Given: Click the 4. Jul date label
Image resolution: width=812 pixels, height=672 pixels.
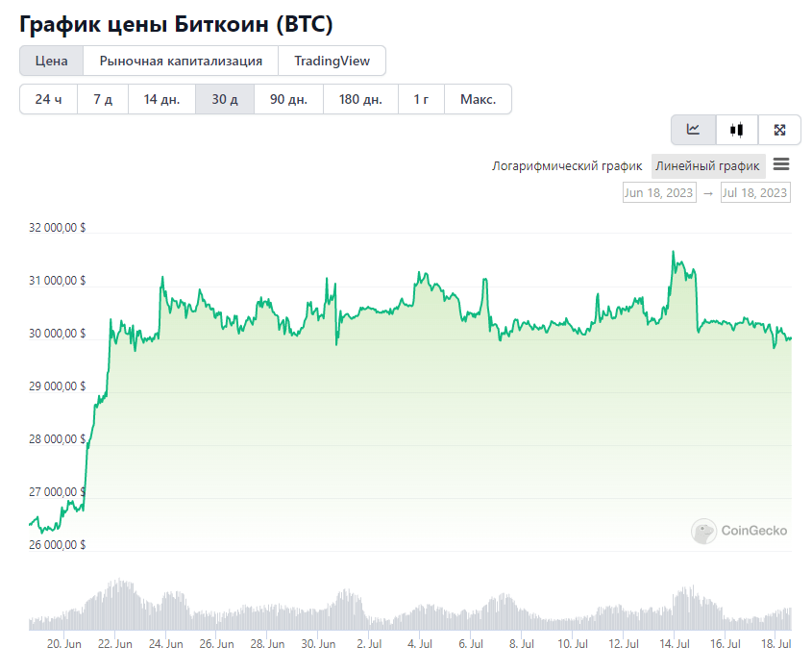Looking at the screenshot, I should [420, 643].
